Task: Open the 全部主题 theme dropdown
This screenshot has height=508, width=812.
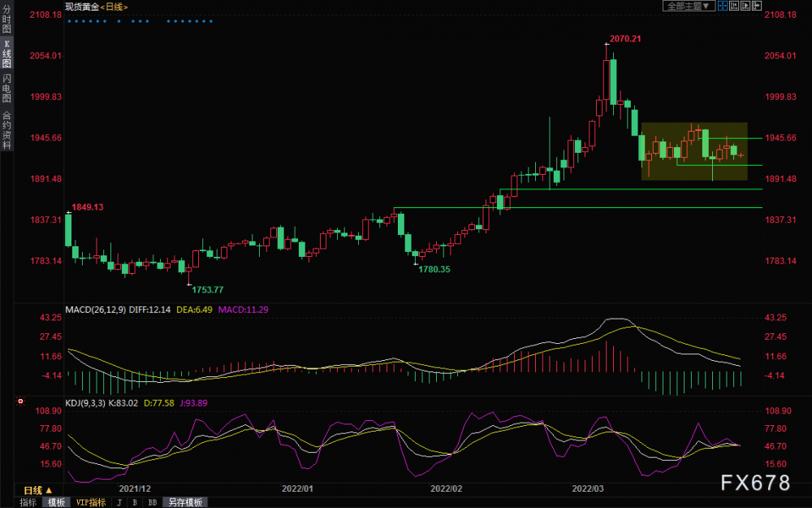Action: pyautogui.click(x=689, y=6)
